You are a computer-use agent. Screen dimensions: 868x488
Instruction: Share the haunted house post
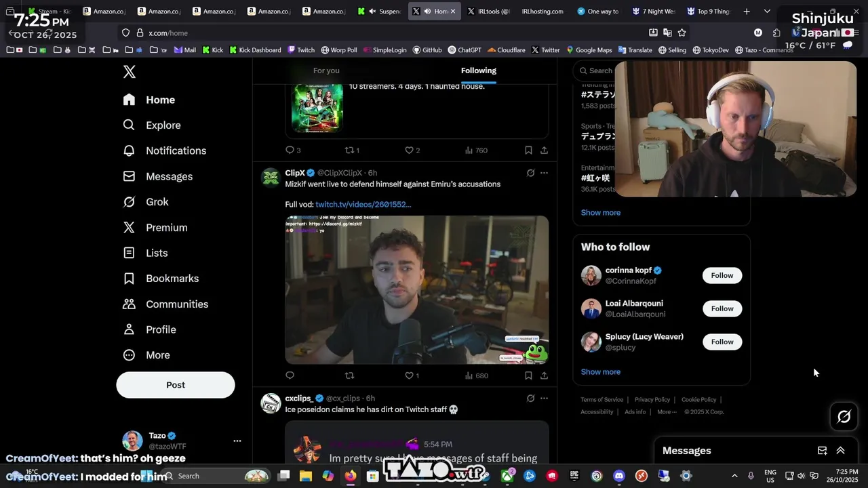coord(544,150)
